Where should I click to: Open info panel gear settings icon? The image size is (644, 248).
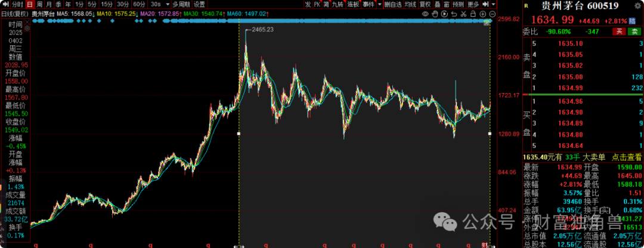pyautogui.click(x=27, y=28)
